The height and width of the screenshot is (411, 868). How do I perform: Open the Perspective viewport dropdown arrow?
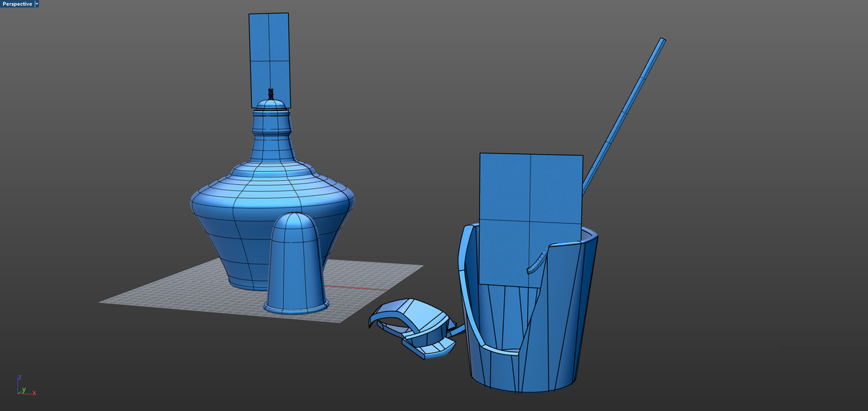click(37, 4)
